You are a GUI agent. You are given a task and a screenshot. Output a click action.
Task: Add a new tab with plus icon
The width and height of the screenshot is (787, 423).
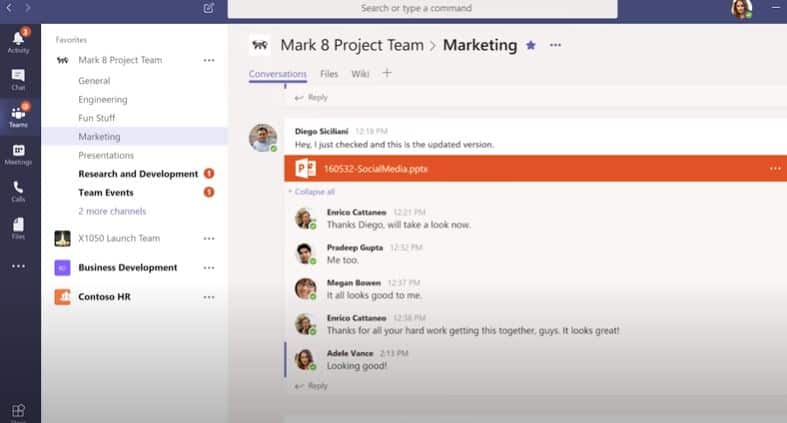pos(386,73)
